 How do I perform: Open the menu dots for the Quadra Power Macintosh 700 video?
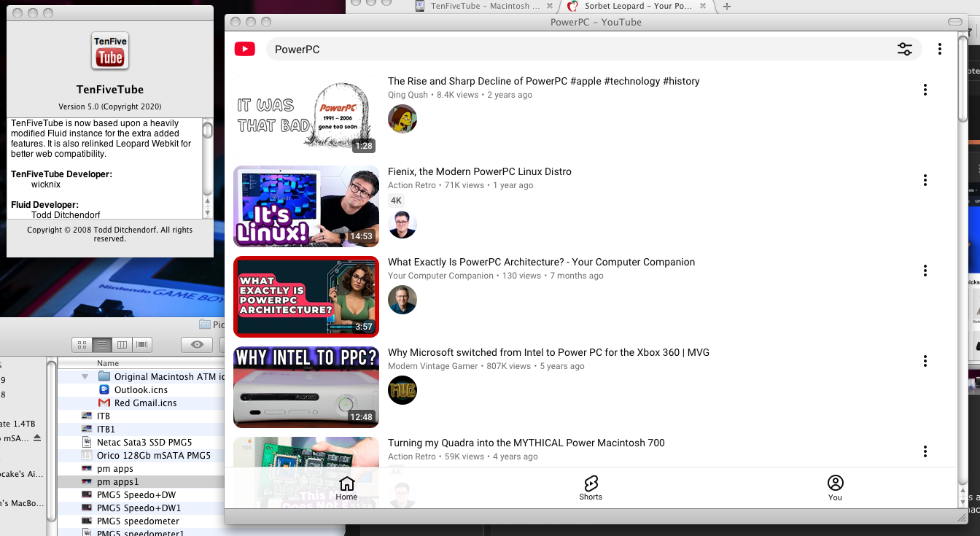click(925, 451)
